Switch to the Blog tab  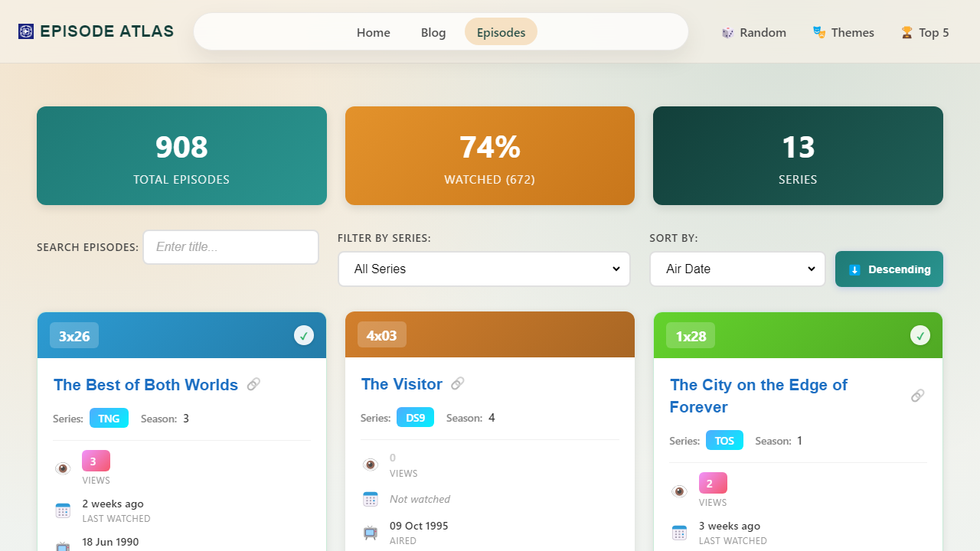[x=433, y=32]
